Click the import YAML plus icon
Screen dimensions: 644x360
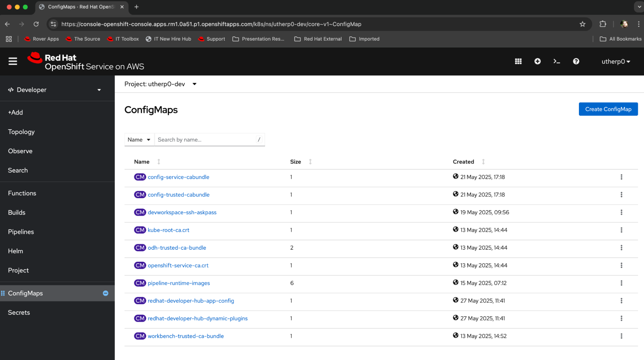tap(537, 61)
